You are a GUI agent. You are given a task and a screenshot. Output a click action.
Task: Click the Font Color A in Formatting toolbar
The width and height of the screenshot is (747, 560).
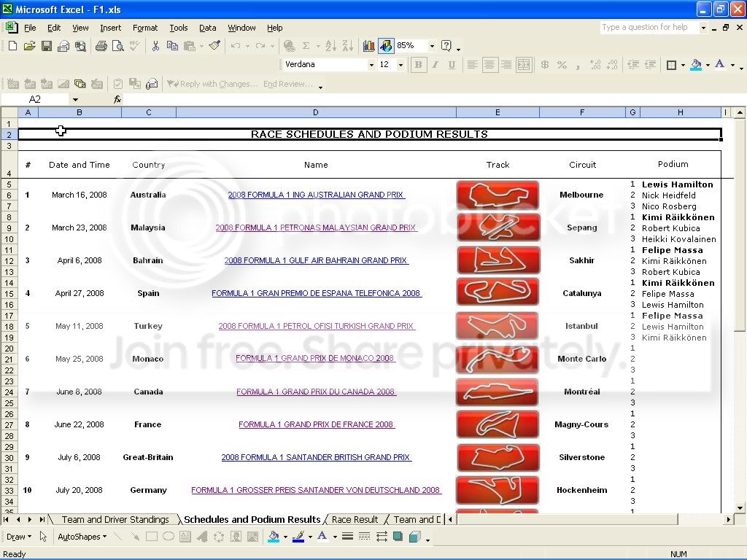pyautogui.click(x=720, y=65)
